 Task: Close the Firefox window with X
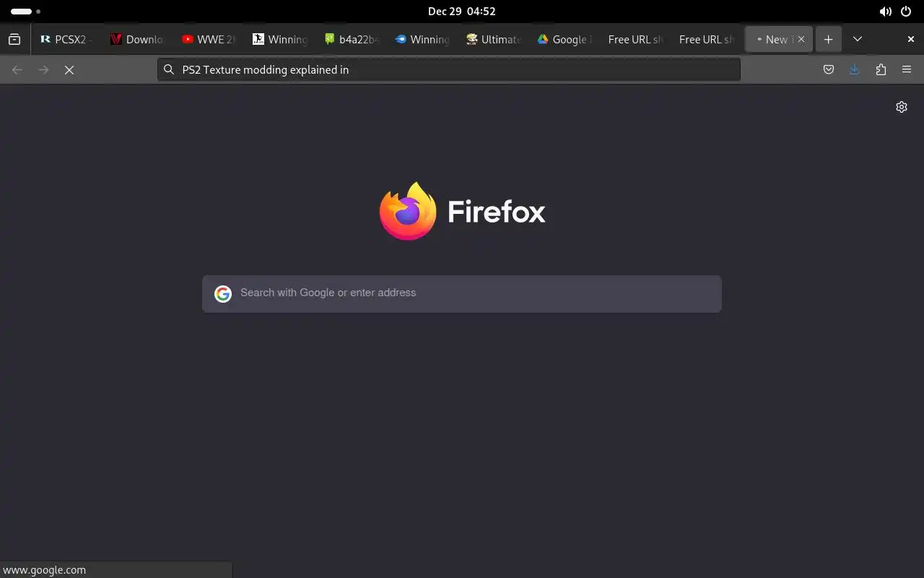(x=911, y=40)
